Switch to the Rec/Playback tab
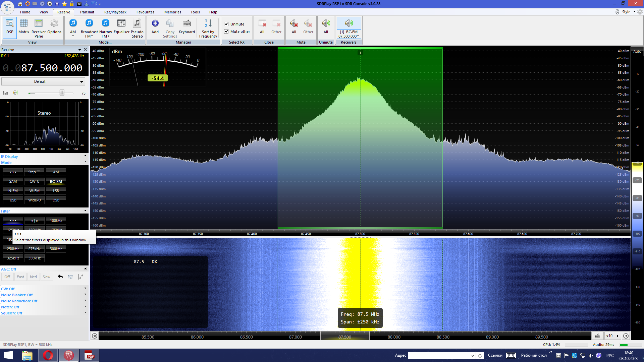Viewport: 644px width, 362px height. coord(115,12)
